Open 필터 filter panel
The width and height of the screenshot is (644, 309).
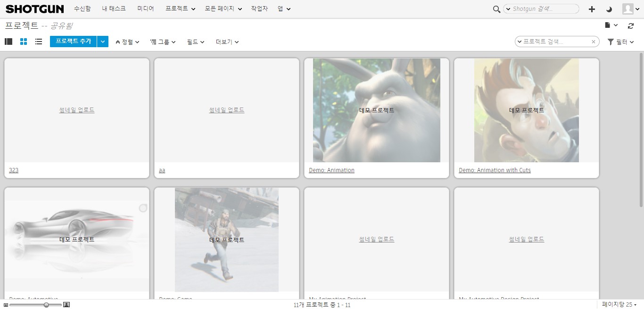pyautogui.click(x=620, y=42)
